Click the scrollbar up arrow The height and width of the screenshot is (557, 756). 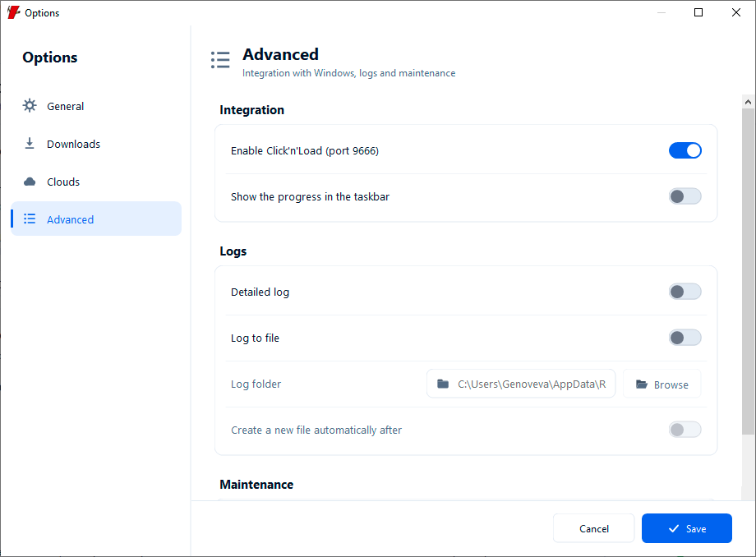point(748,102)
